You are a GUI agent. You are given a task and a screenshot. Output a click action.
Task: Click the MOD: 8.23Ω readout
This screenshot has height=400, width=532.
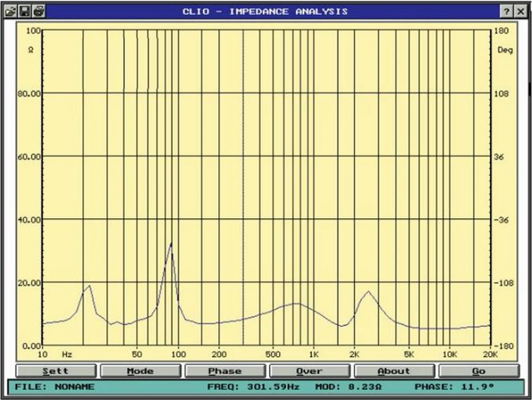pyautogui.click(x=348, y=387)
